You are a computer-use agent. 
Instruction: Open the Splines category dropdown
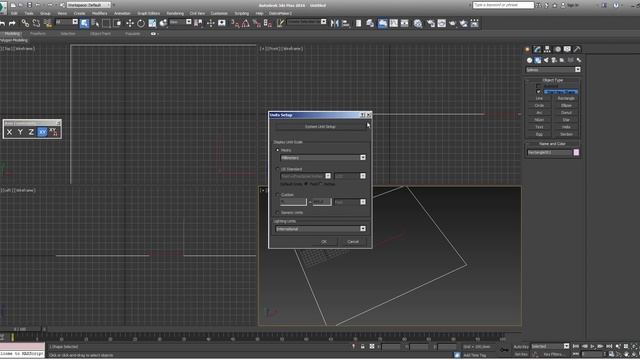(553, 70)
